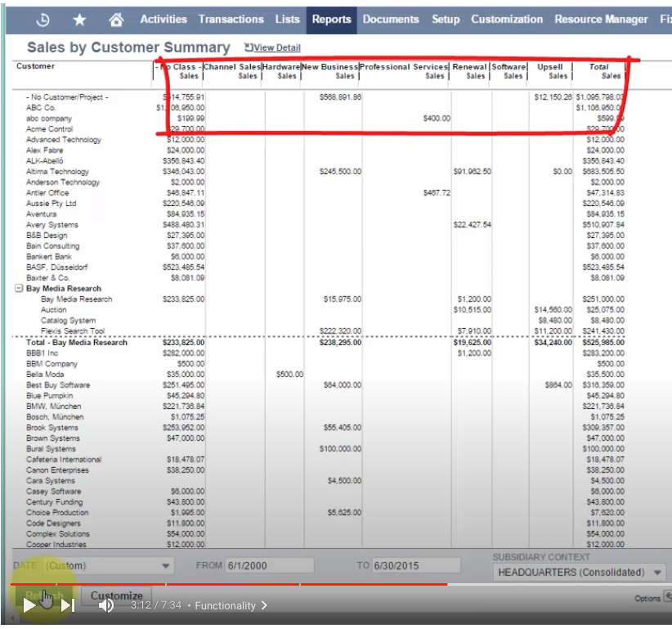Click the Customize button
Viewport: 672px width, 629px height.
[117, 596]
